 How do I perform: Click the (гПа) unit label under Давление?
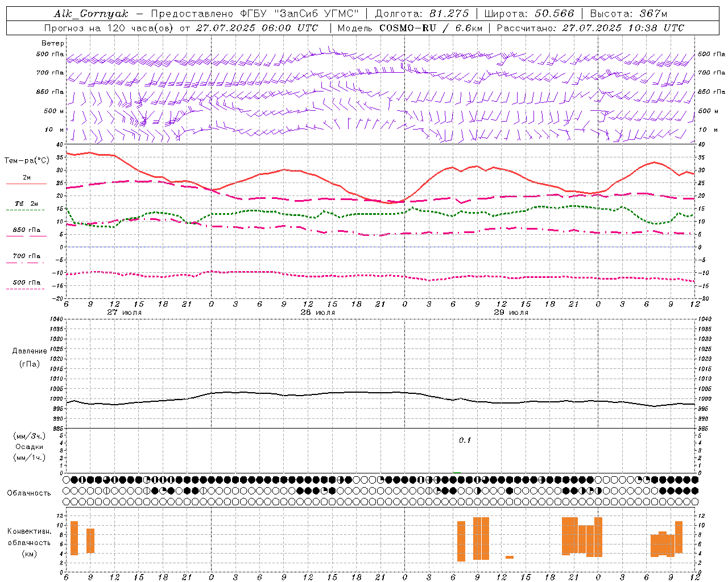pos(30,364)
